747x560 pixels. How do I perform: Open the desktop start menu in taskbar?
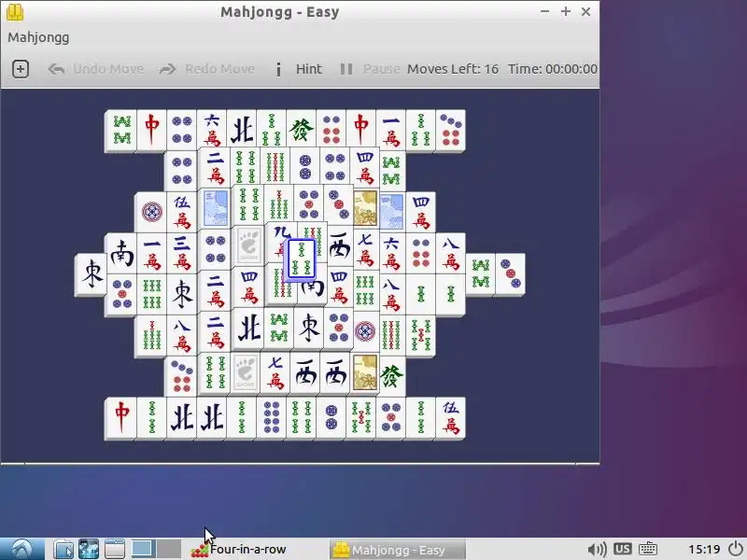click(21, 549)
